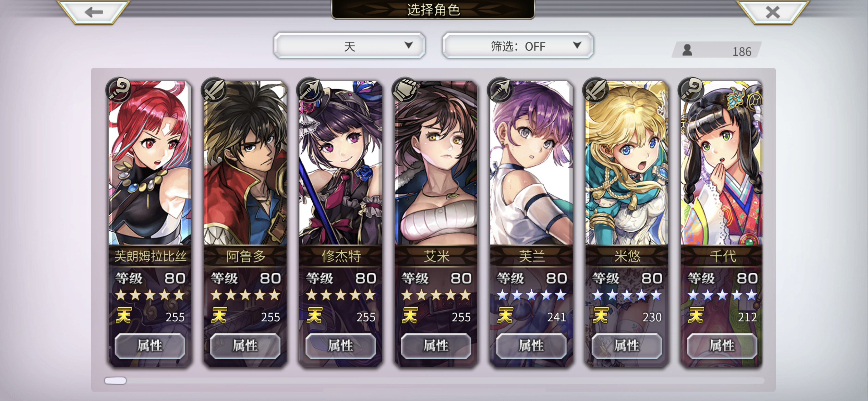Click the horizontal scrollbar handle below characters
Viewport: 868px width, 401px height.
(116, 380)
